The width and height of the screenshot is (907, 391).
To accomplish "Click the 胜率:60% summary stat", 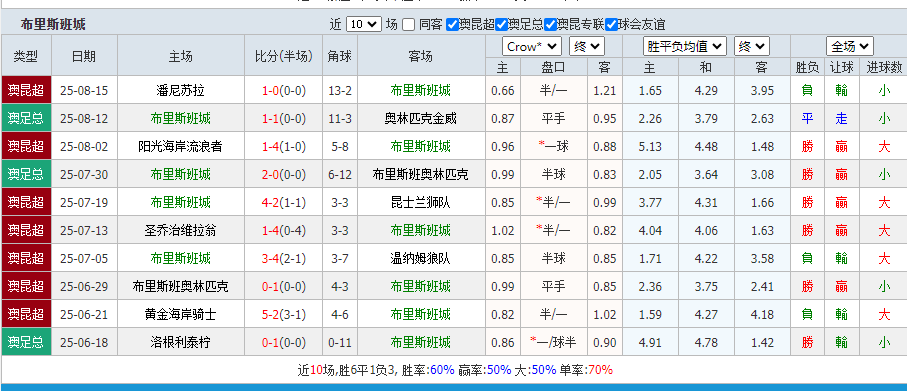I will pyautogui.click(x=428, y=370).
